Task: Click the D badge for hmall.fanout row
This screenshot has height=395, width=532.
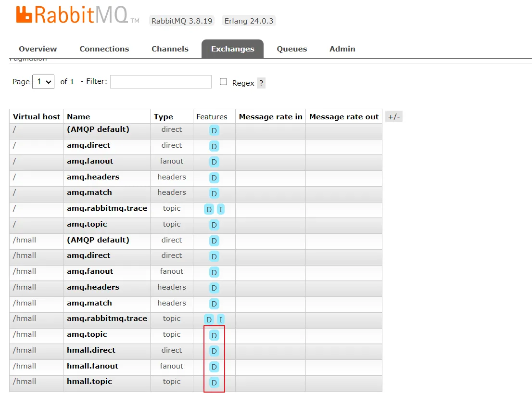Action: [214, 367]
